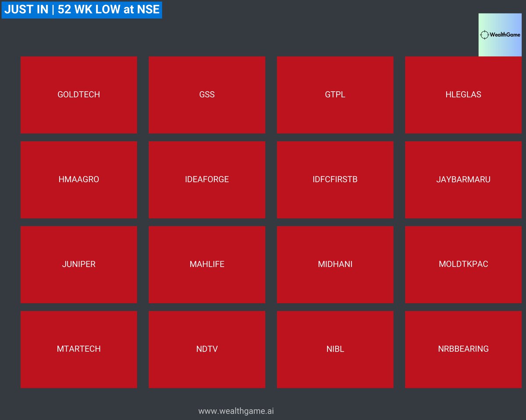Open the NDTV tile

(207, 349)
